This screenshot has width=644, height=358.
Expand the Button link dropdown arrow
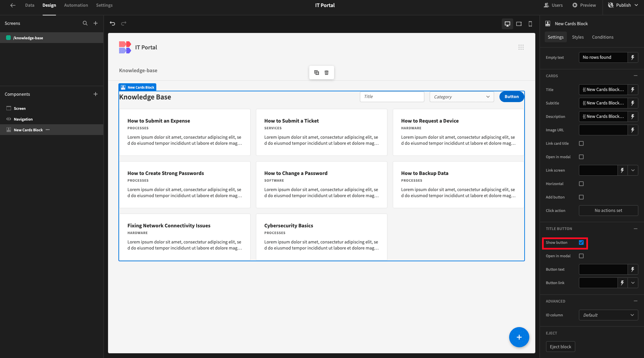[x=633, y=283]
